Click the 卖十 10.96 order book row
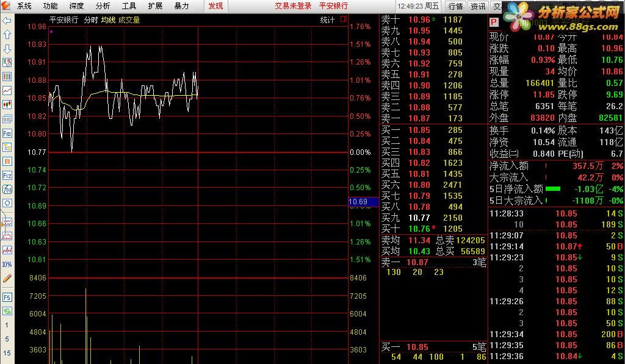Screen dimensions: 625x364 tap(433, 20)
